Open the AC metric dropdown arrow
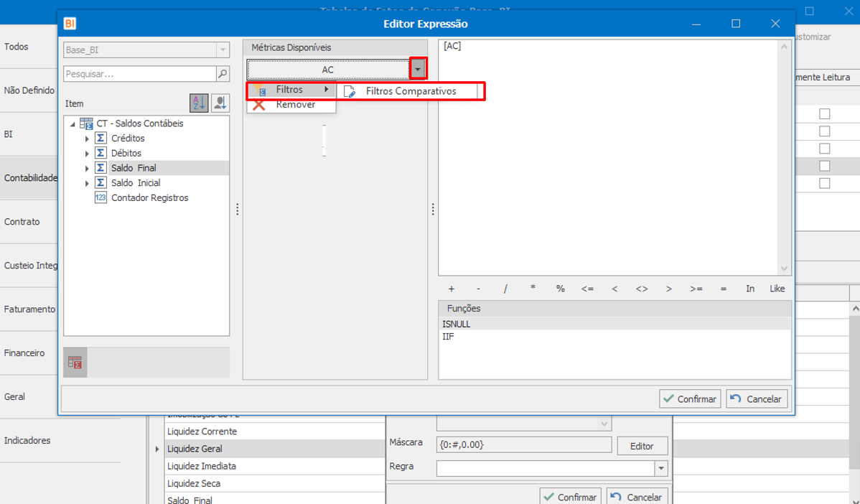860x504 pixels. tap(418, 69)
